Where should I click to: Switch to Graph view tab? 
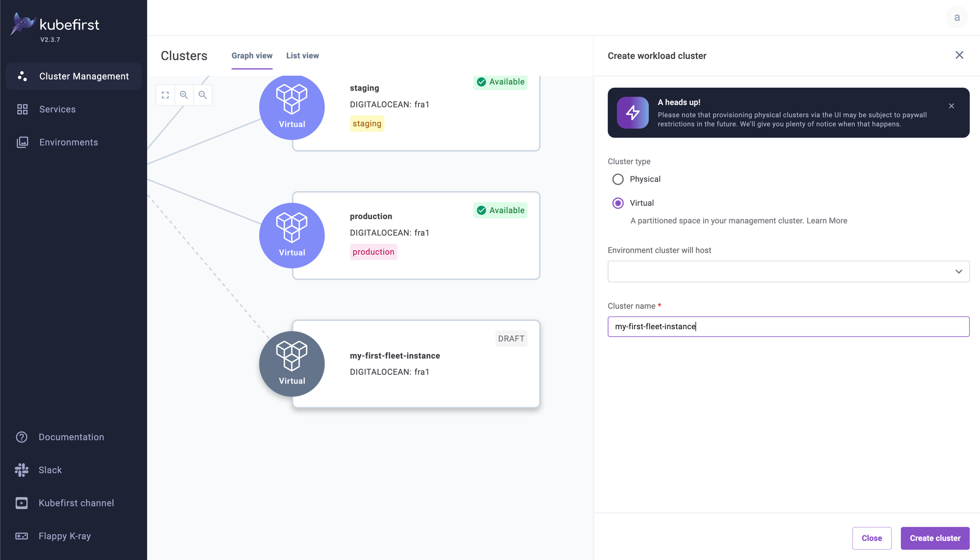point(252,55)
